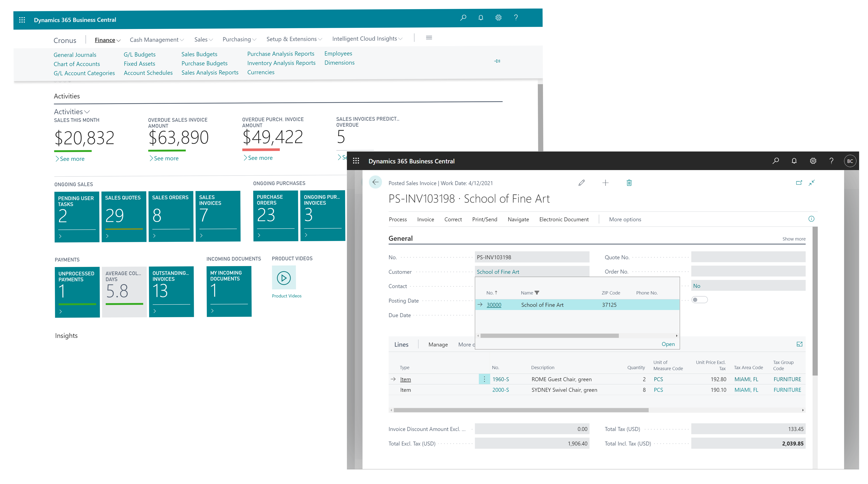Expand Lines section to full view
Image resolution: width=868 pixels, height=484 pixels.
click(x=800, y=344)
